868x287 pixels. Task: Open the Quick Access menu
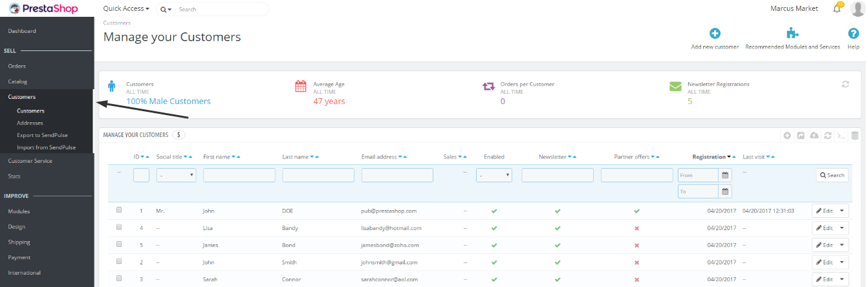[126, 9]
